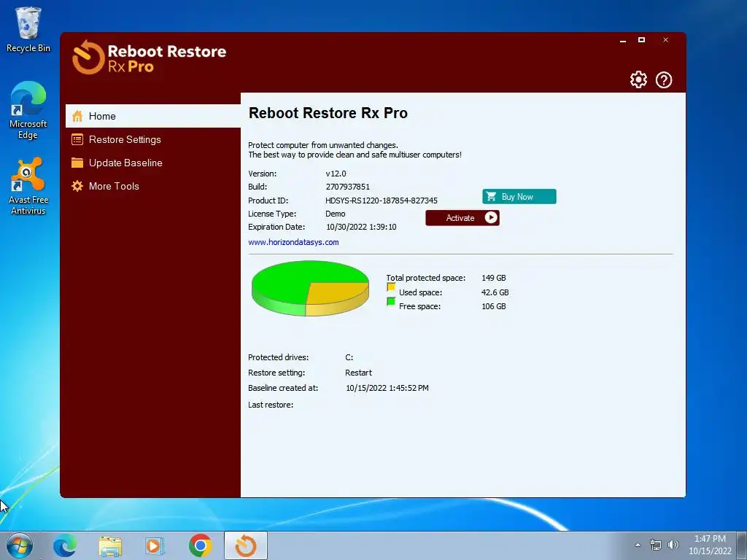
Task: Close the Reboot Restore Rx Pro window
Action: [665, 40]
